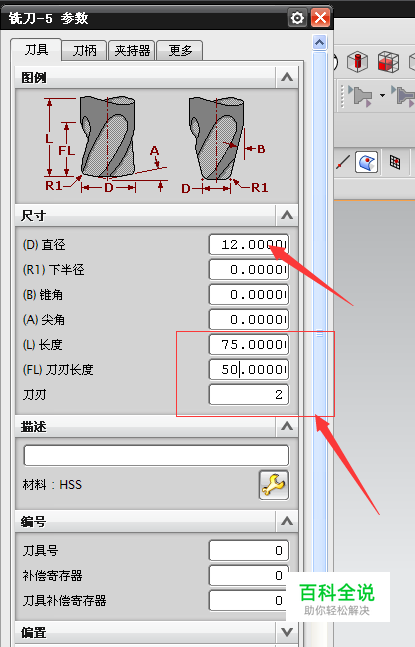Viewport: 415px width, 647px height.
Task: Click the 刀具号 number field
Action: (x=249, y=550)
